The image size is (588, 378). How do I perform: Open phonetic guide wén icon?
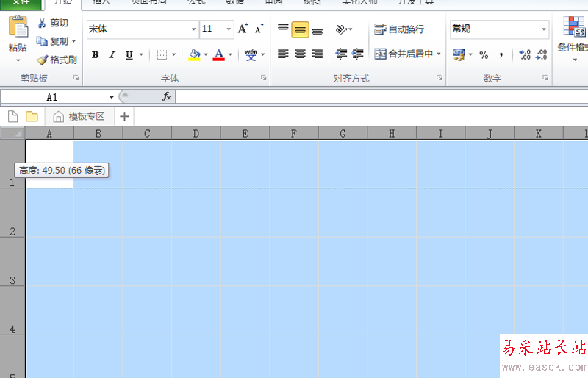pyautogui.click(x=251, y=55)
